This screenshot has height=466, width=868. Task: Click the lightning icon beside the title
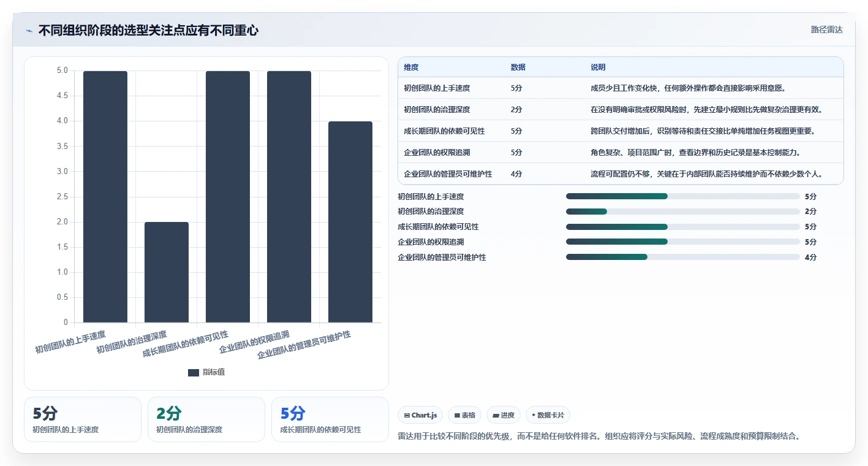click(x=29, y=31)
